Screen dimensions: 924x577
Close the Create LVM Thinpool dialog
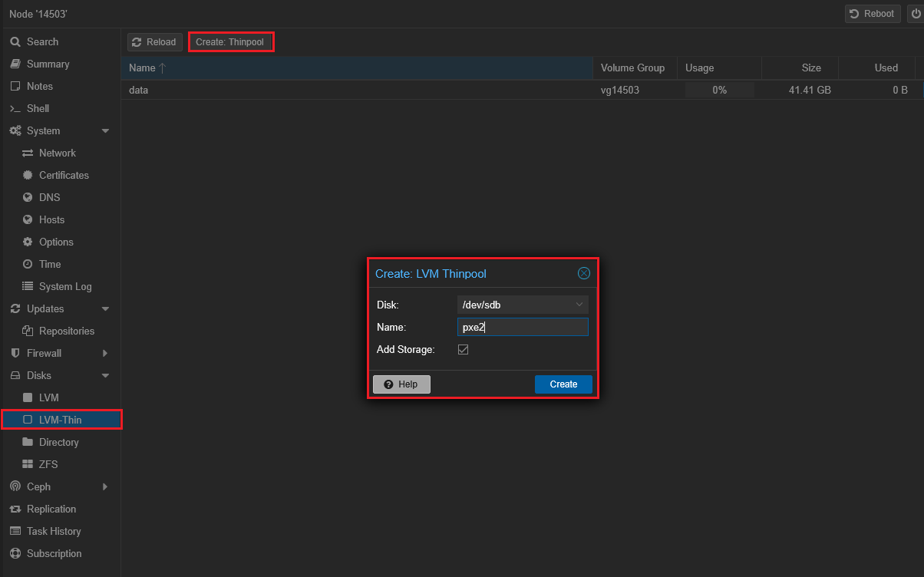pyautogui.click(x=583, y=273)
